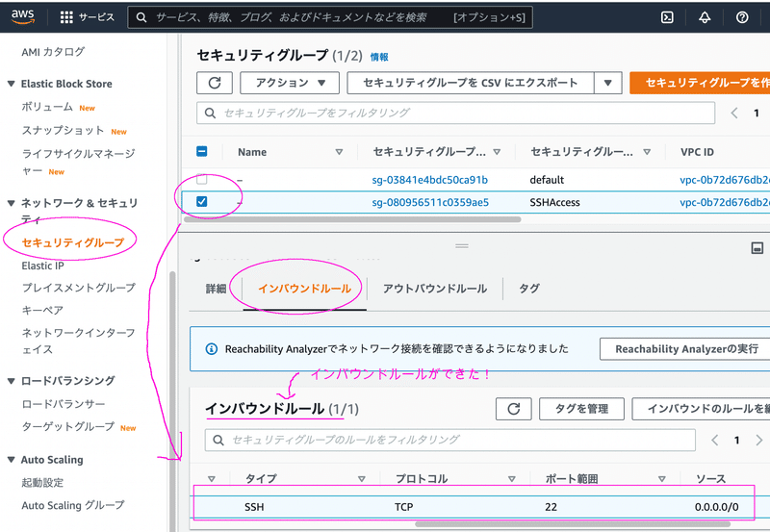
Task: Open CloudShell terminal icon
Action: pos(667,17)
